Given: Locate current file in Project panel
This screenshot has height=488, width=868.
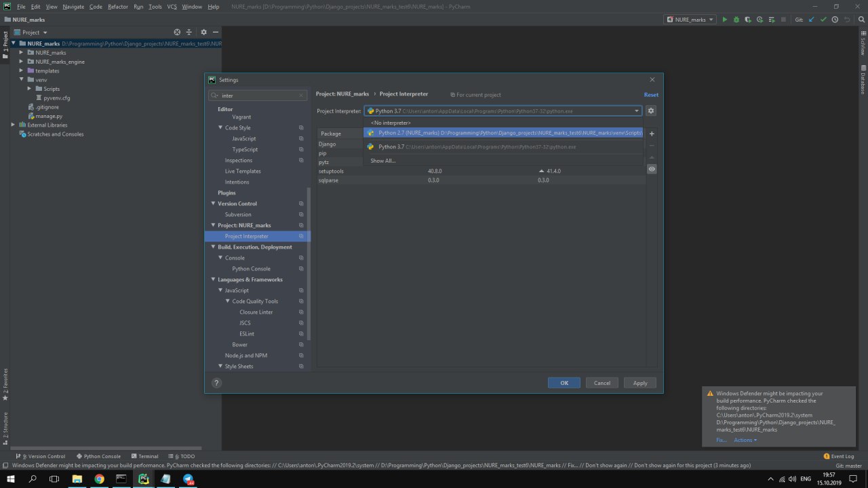Looking at the screenshot, I should click(x=177, y=32).
